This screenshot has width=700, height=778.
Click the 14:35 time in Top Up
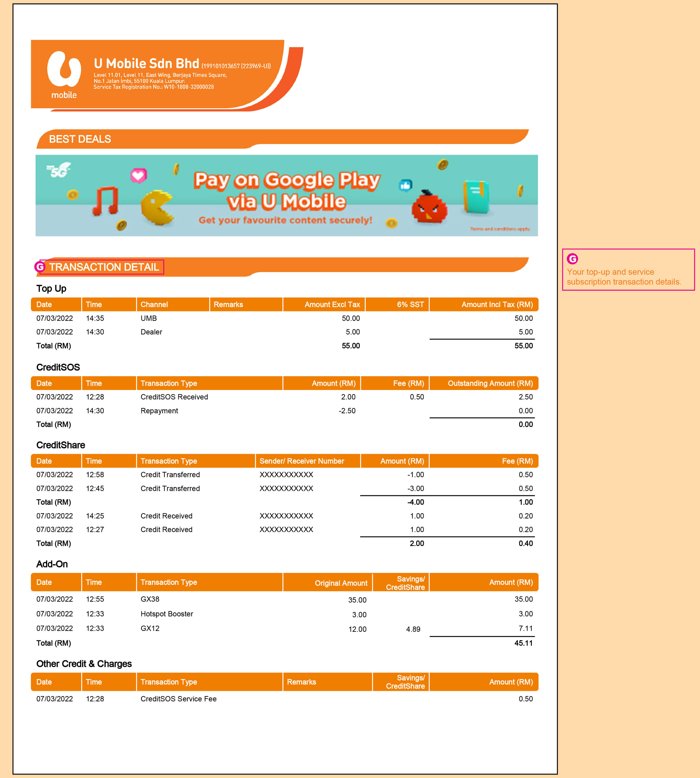[x=95, y=318]
